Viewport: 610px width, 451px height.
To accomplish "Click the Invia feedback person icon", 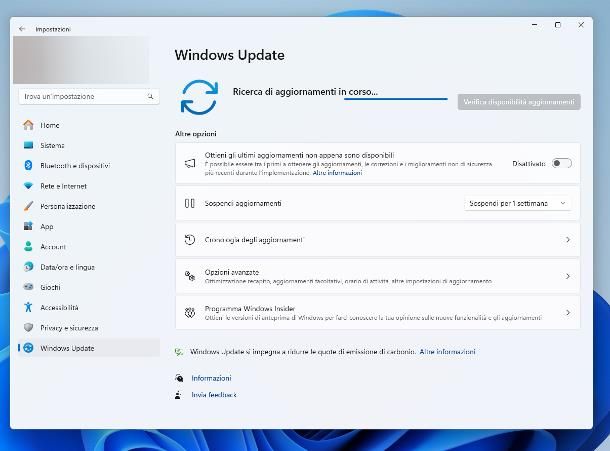I will point(178,395).
